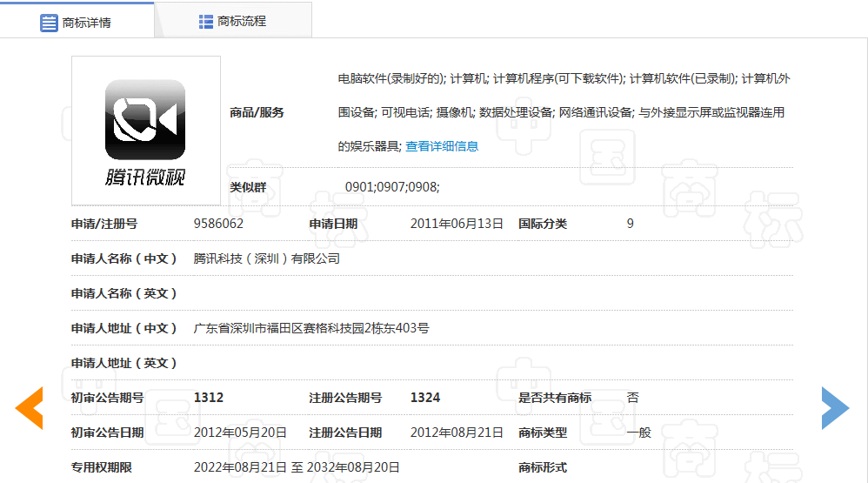The height and width of the screenshot is (483, 868).
Task: Click exclusive right period 2022年08月21日 至 2032年08月20日
Action: pyautogui.click(x=297, y=467)
